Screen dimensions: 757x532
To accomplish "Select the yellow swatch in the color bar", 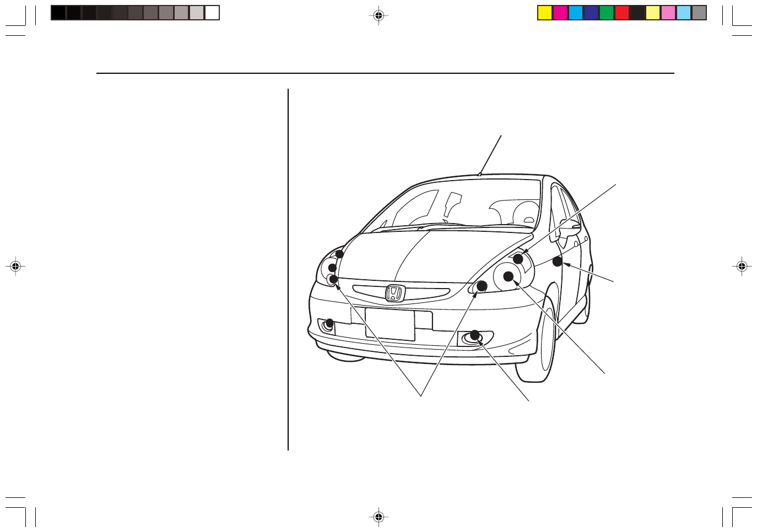I will 545,13.
